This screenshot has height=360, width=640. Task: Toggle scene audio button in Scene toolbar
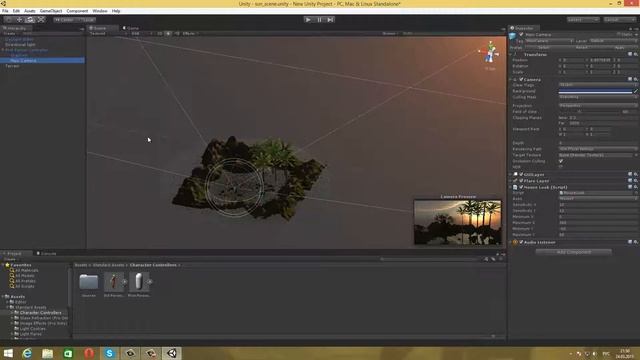click(x=176, y=33)
